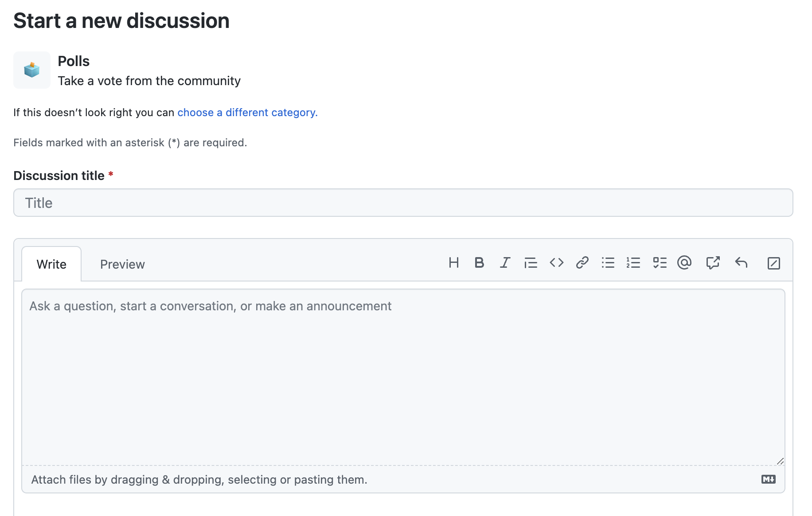Switch to the Preview tab

122,264
